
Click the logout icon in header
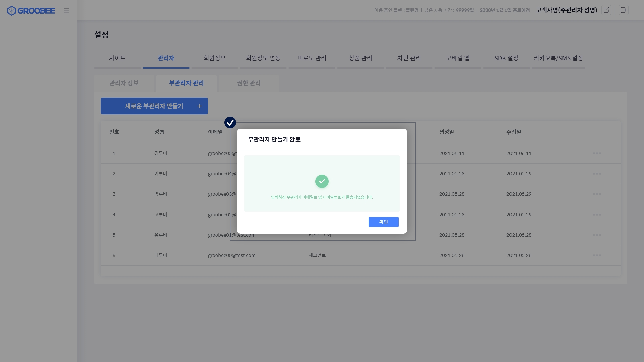(624, 10)
